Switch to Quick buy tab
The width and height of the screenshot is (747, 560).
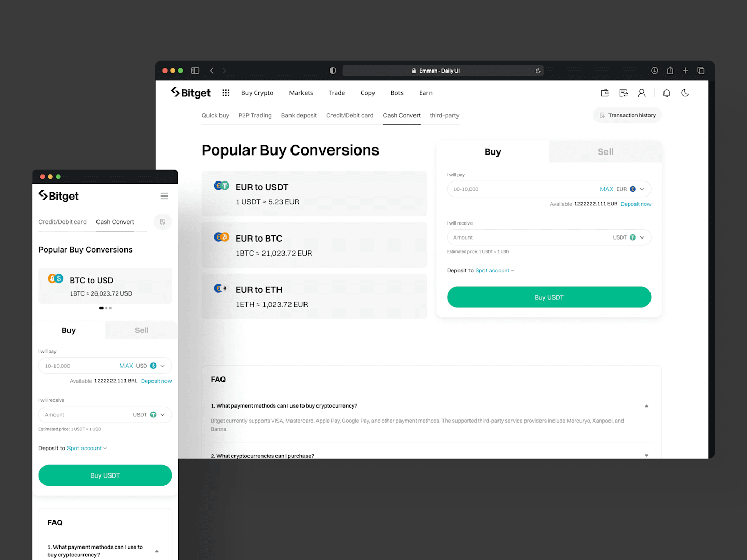[x=215, y=115]
